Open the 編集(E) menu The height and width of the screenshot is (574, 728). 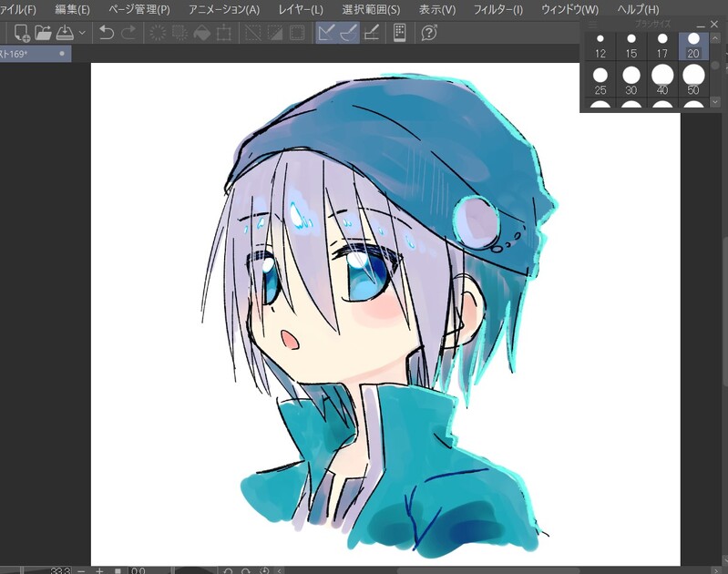click(x=72, y=9)
